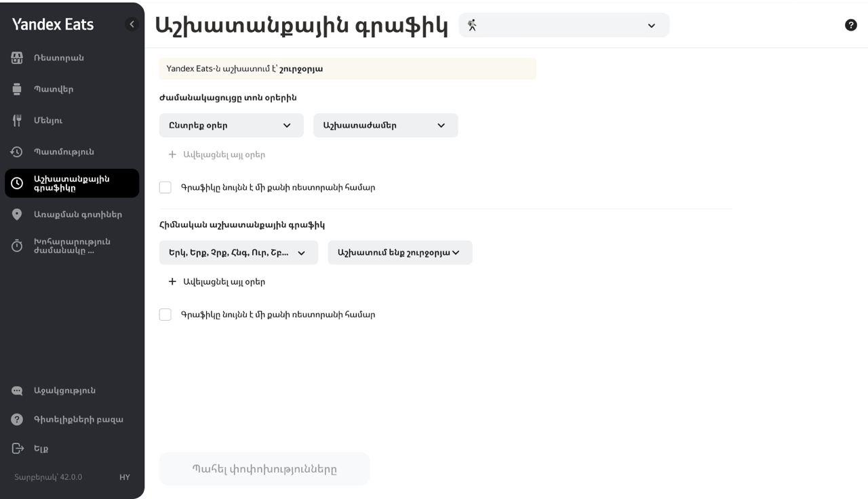Image resolution: width=868 pixels, height=499 pixels.
Task: Tick the main schedule same-for-restaurants checkbox
Action: pyautogui.click(x=165, y=315)
